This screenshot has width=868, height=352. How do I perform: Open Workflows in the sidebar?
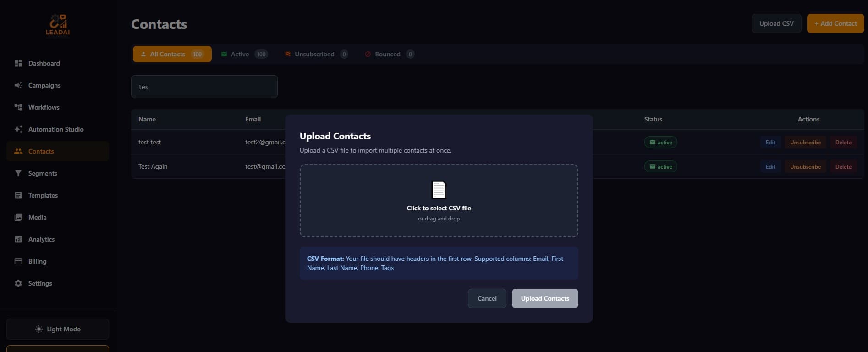pyautogui.click(x=58, y=107)
